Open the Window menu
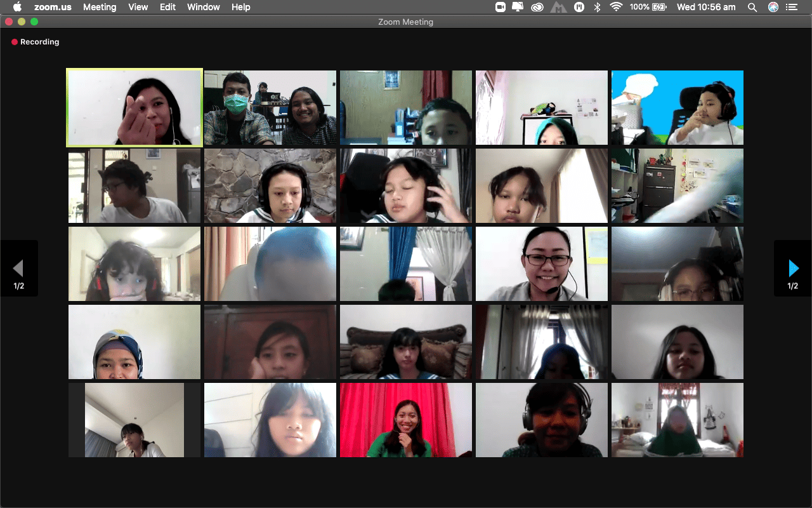Image resolution: width=812 pixels, height=508 pixels. click(204, 7)
